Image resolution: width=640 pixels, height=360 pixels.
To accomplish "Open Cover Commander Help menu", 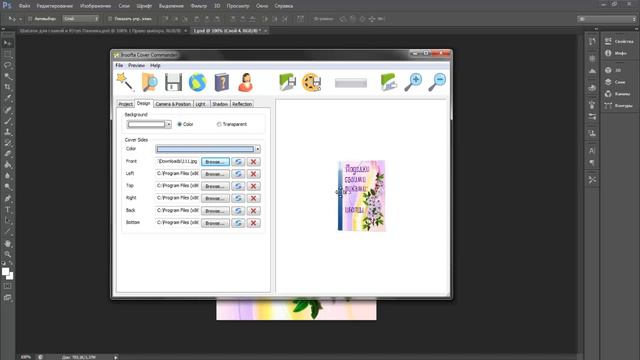I will (155, 65).
